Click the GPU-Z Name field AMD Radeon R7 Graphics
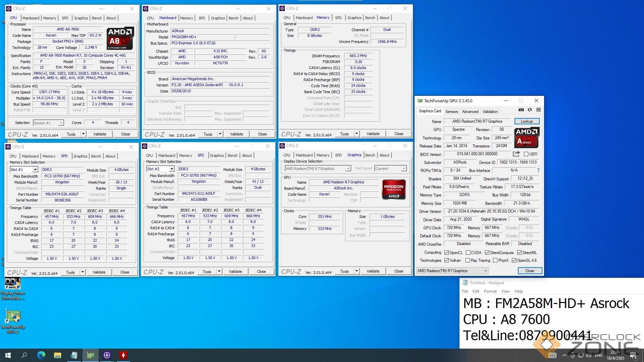The image size is (644, 362). [477, 121]
